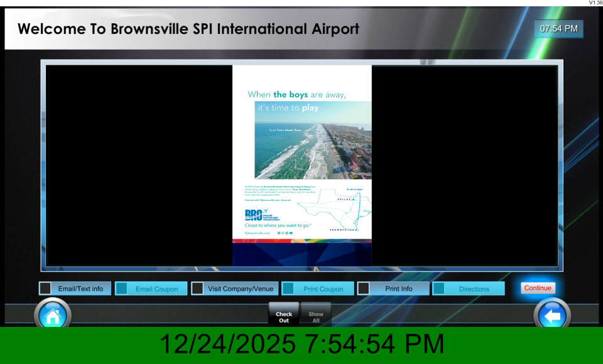Go to the Home screen icon

pyautogui.click(x=52, y=315)
